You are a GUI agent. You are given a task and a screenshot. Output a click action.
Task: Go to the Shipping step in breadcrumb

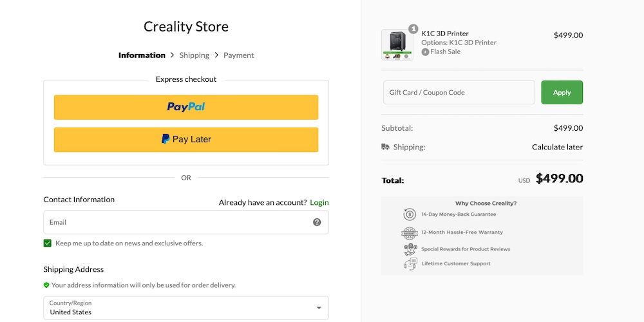click(x=194, y=55)
